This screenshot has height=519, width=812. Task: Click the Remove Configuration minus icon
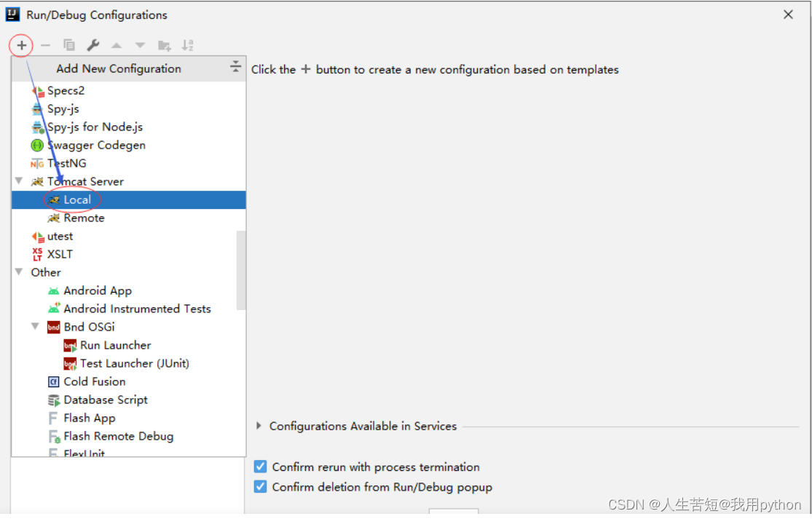tap(45, 46)
